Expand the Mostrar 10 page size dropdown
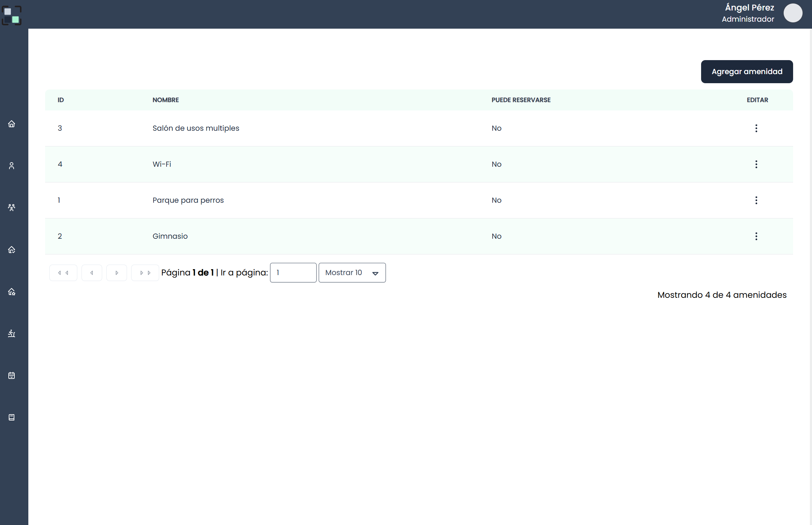Viewport: 812px width, 525px height. point(352,273)
